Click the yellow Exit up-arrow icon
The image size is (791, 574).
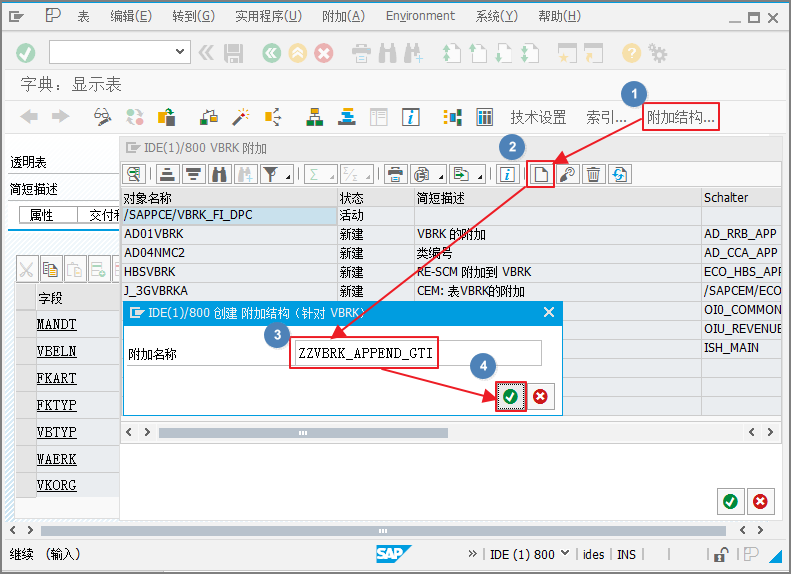[298, 53]
